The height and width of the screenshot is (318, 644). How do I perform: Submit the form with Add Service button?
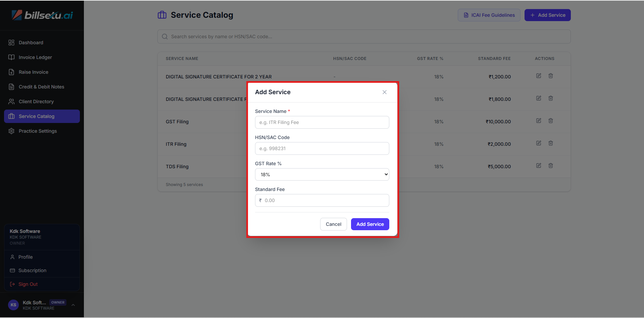[x=370, y=224]
